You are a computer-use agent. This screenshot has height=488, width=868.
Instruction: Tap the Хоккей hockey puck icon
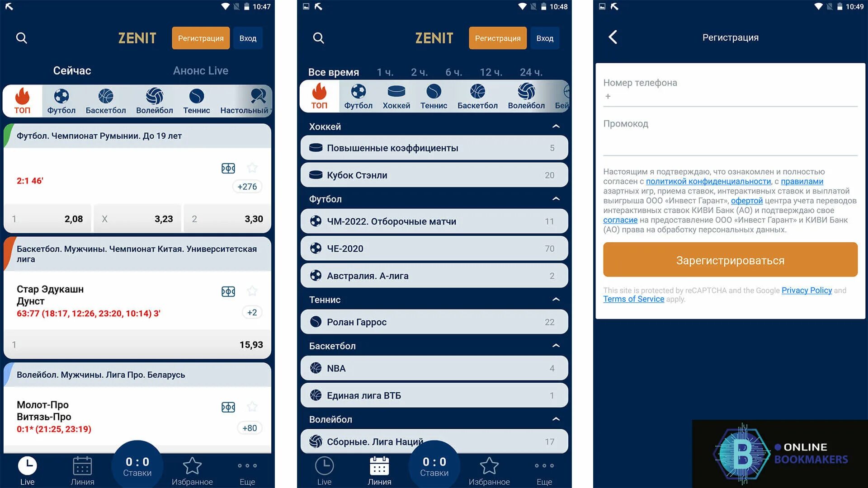point(395,95)
